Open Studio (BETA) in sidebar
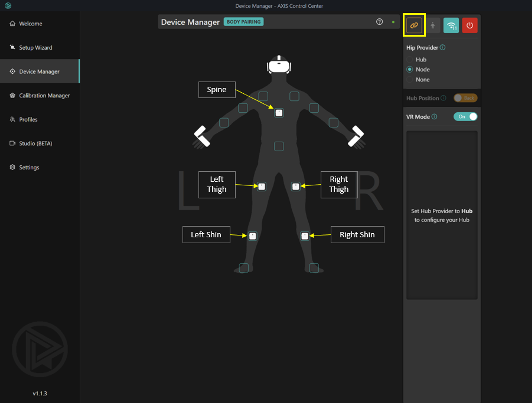This screenshot has height=403, width=532. [36, 143]
